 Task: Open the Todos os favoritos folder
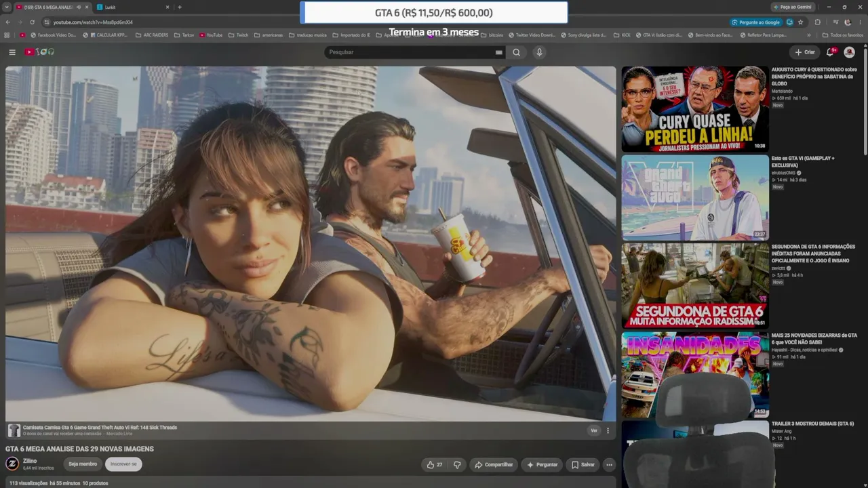pos(843,35)
